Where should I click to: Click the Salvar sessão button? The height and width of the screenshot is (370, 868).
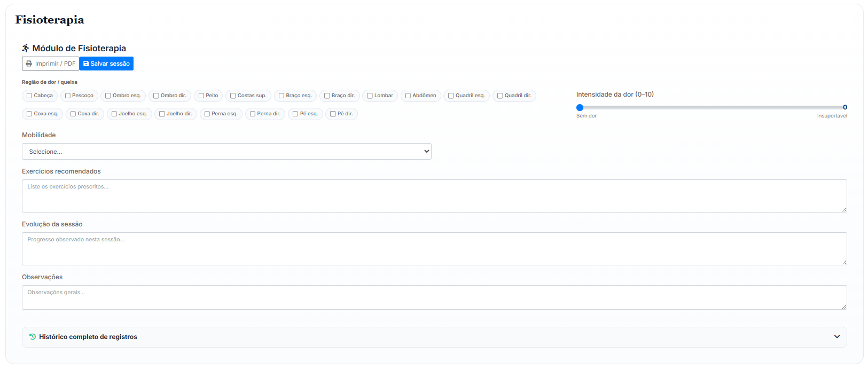(106, 64)
